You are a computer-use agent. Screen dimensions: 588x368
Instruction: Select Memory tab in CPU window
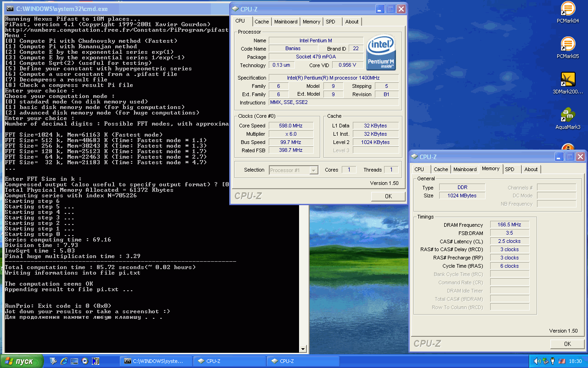311,22
